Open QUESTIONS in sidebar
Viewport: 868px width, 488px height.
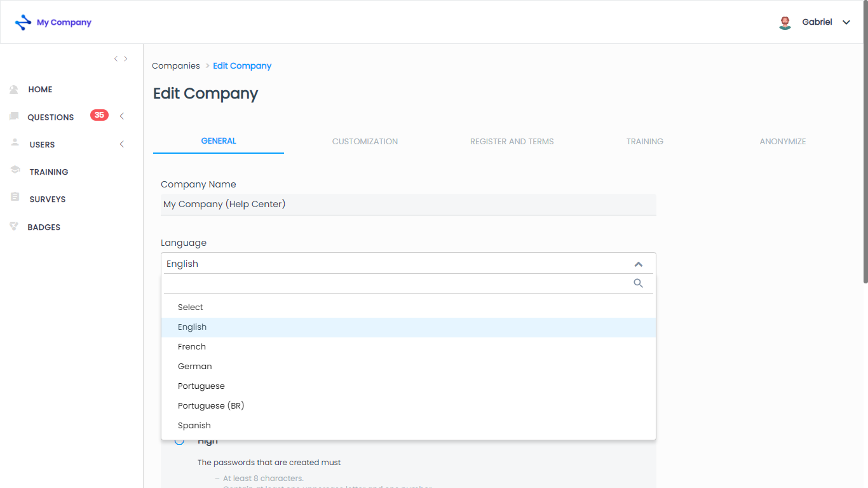51,118
